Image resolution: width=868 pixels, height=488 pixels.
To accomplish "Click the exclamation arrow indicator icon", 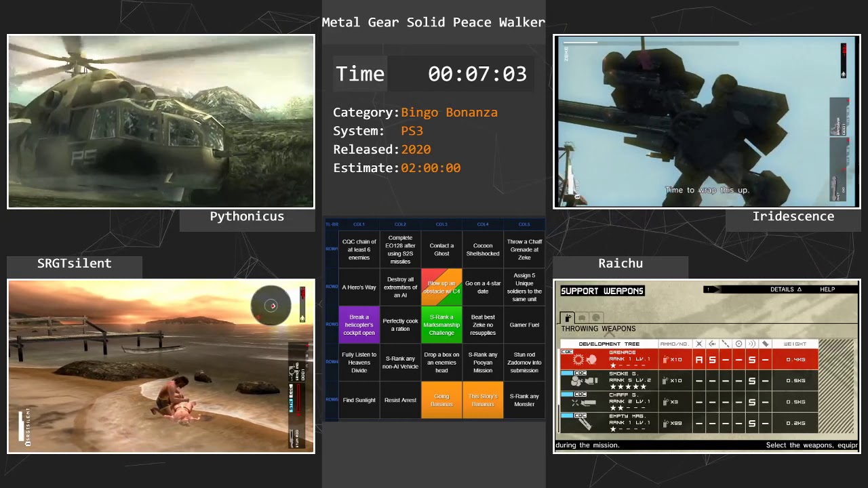I will click(711, 289).
